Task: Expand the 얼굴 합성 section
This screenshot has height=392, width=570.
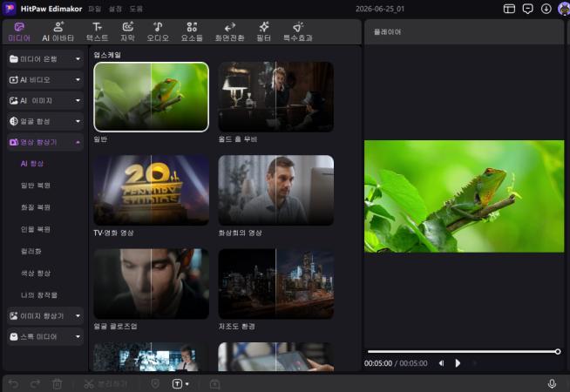Action: [45, 121]
